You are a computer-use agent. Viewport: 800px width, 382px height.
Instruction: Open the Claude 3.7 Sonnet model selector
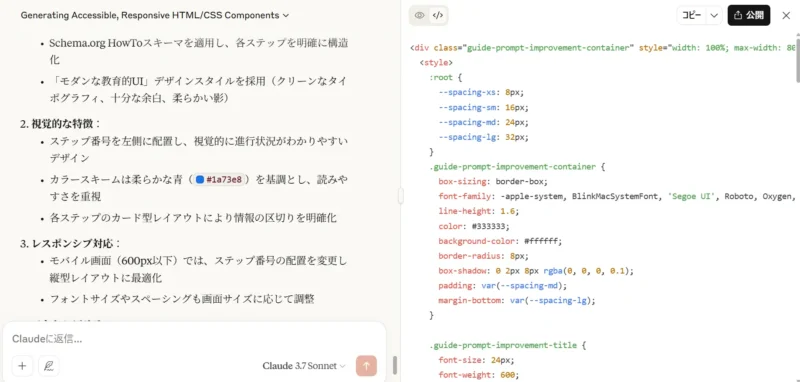(304, 366)
